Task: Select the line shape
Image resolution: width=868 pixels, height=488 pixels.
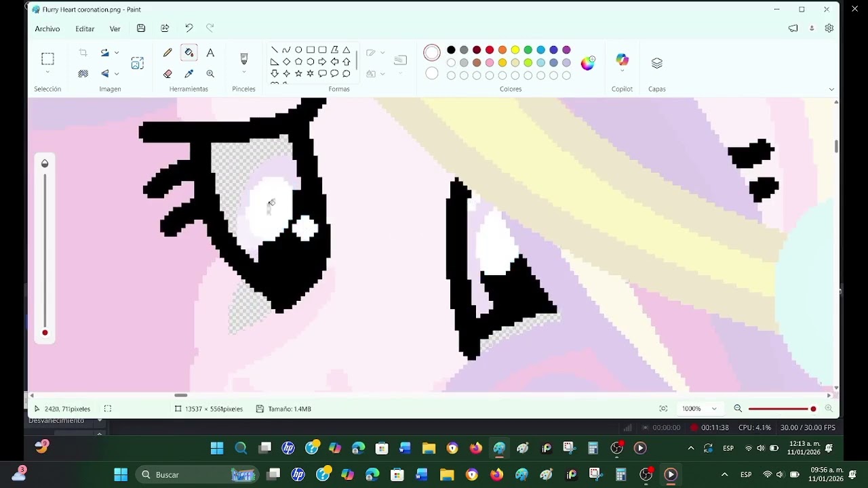Action: point(274,49)
